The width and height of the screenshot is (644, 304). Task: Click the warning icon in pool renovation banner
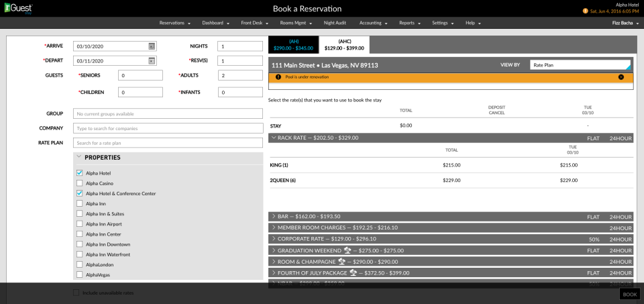278,77
